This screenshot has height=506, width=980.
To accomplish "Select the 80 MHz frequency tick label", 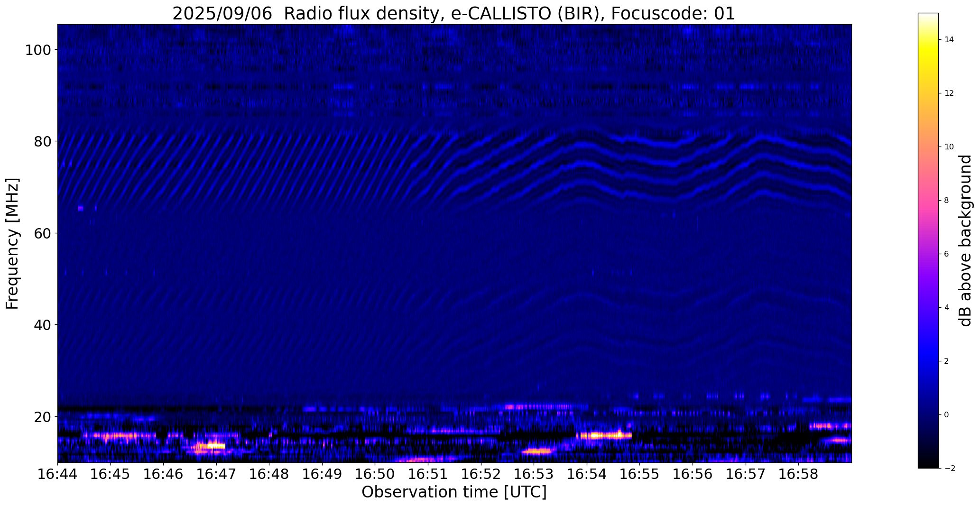I will 42,141.
